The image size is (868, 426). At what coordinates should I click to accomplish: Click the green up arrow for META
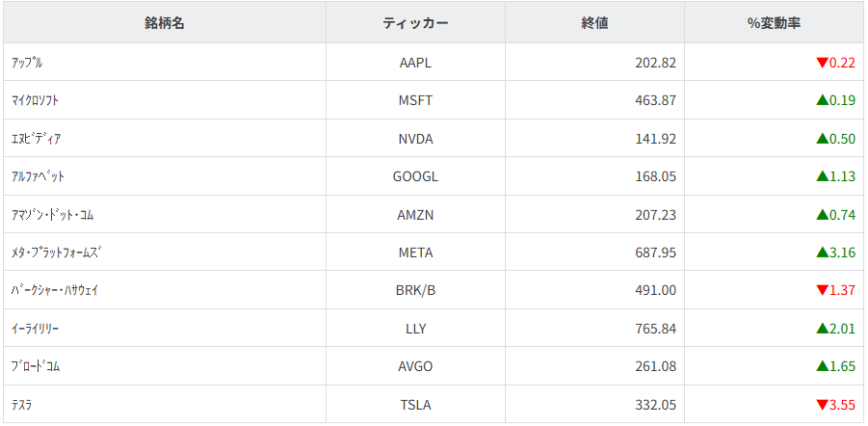point(822,253)
